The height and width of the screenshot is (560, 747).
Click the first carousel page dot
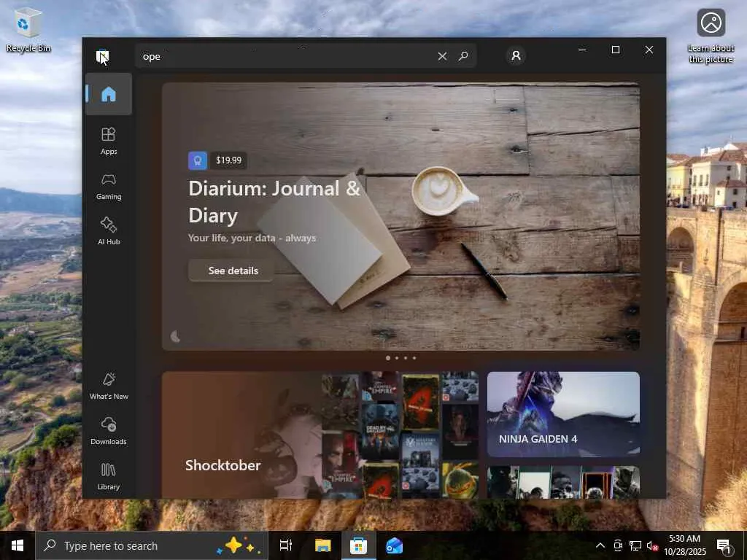(x=388, y=357)
